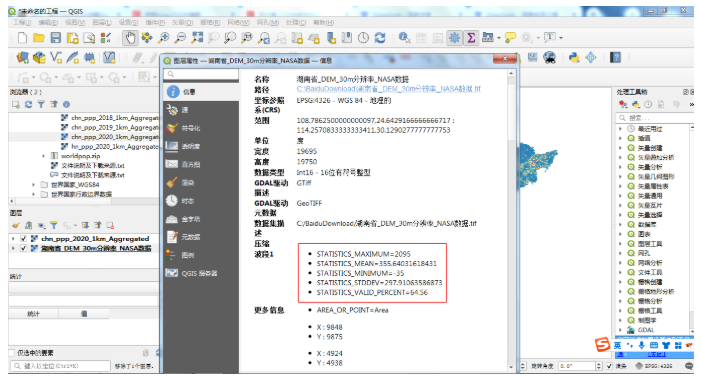Expand the GDAL group in processing toolbox
701x376 pixels.
[620, 330]
